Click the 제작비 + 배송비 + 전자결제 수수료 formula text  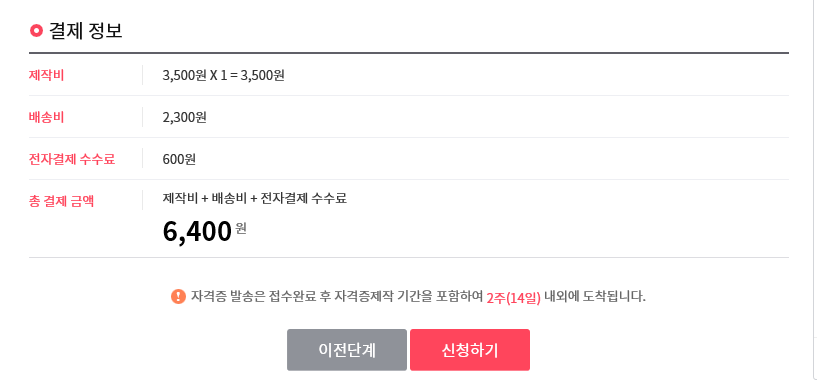click(255, 198)
